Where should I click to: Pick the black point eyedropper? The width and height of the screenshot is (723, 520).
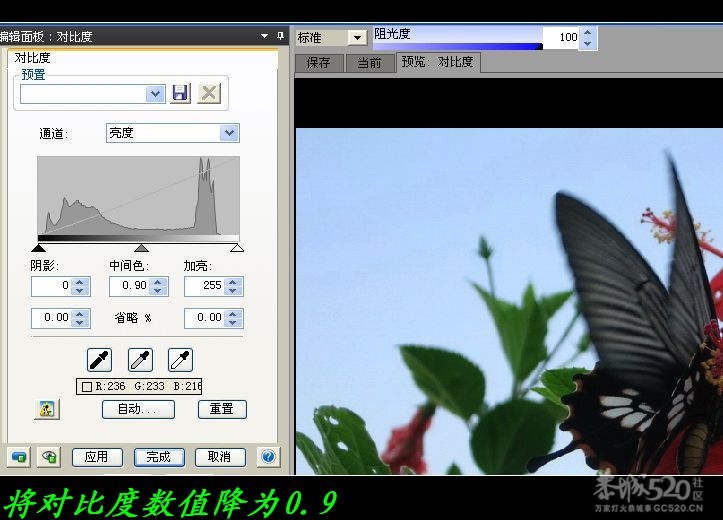(99, 360)
